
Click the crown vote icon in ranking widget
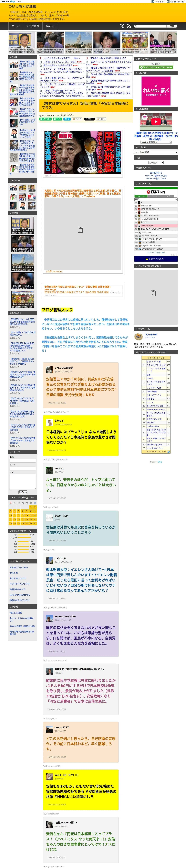pyautogui.click(x=147, y=259)
